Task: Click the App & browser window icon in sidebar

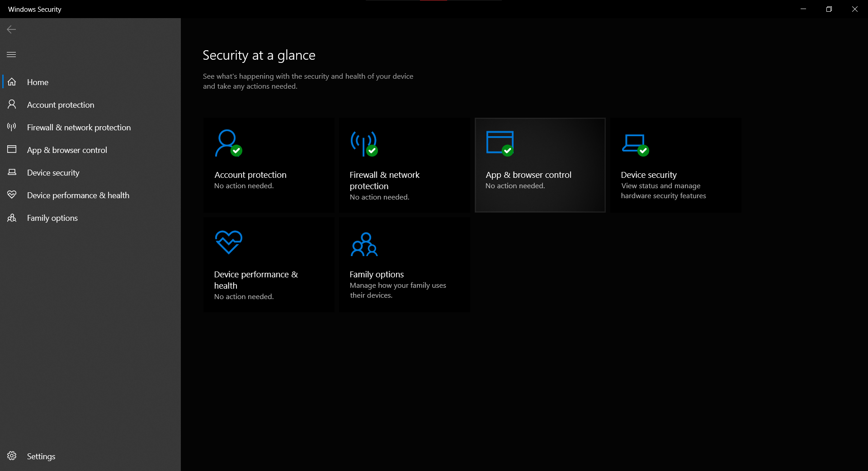Action: tap(12, 149)
